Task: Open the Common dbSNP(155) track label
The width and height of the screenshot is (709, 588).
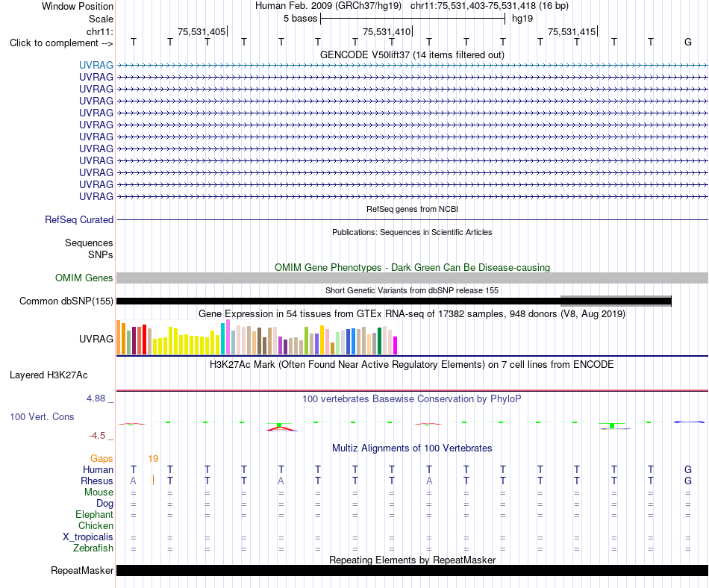Action: click(66, 301)
